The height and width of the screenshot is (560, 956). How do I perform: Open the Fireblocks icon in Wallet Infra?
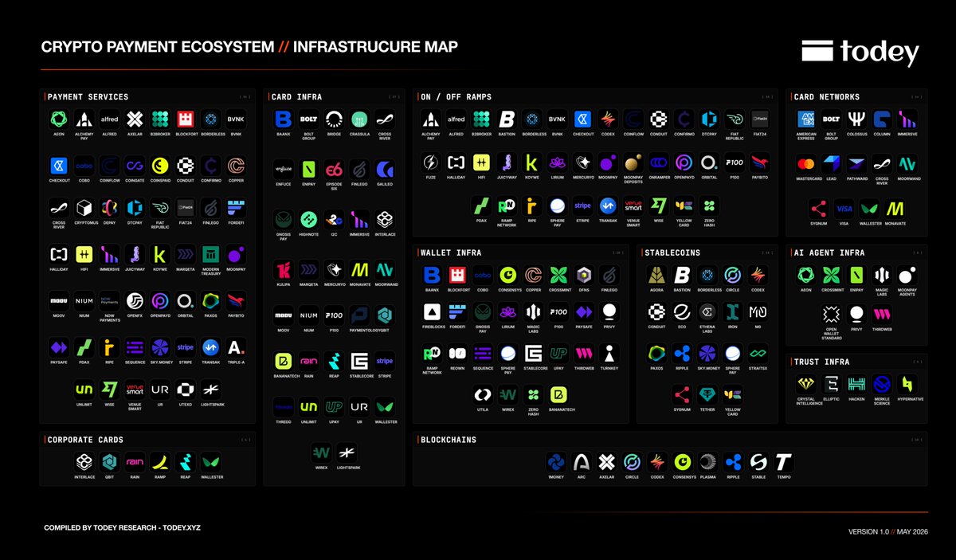432,312
